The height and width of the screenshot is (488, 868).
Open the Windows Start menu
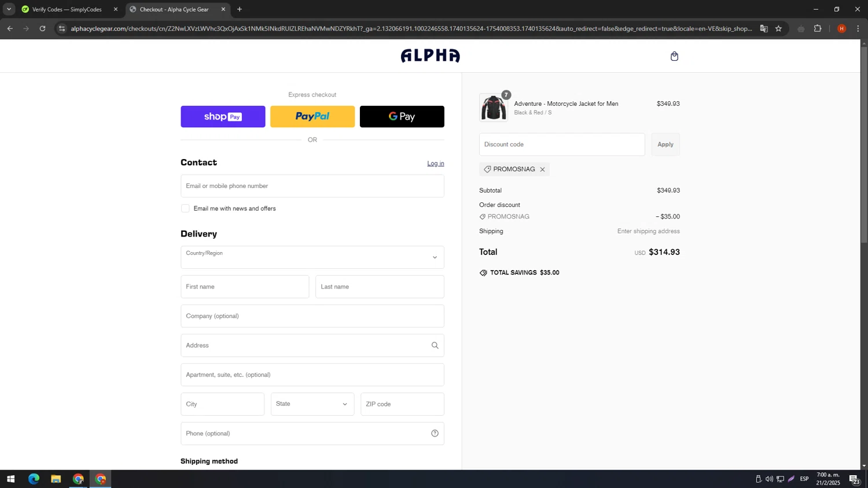coord(10,479)
